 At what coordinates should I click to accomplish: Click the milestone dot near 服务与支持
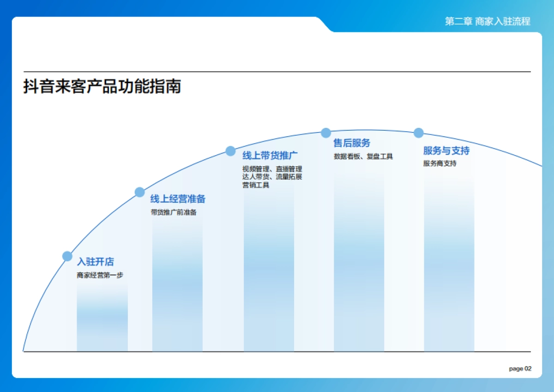click(418, 133)
